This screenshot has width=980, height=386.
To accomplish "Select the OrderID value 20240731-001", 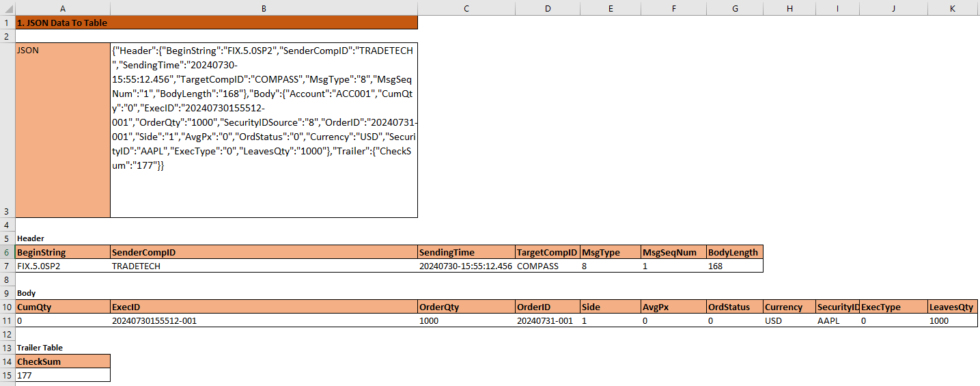I will click(x=547, y=320).
